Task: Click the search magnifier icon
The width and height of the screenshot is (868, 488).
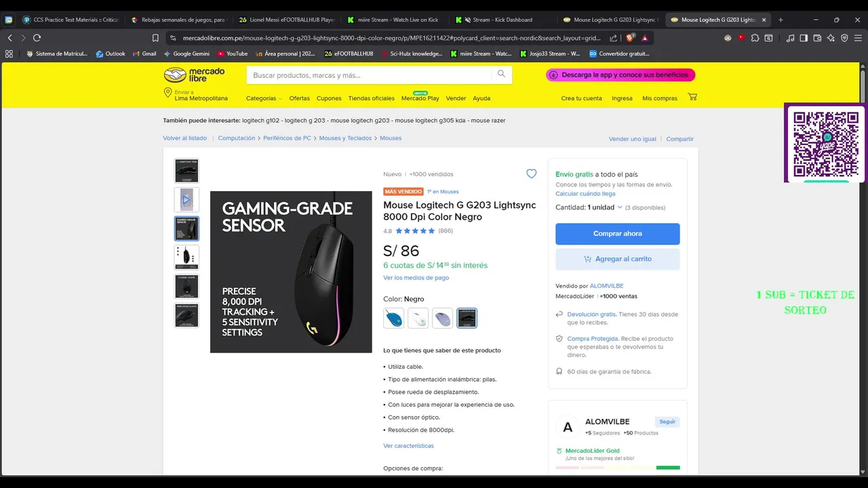Action: (x=501, y=74)
